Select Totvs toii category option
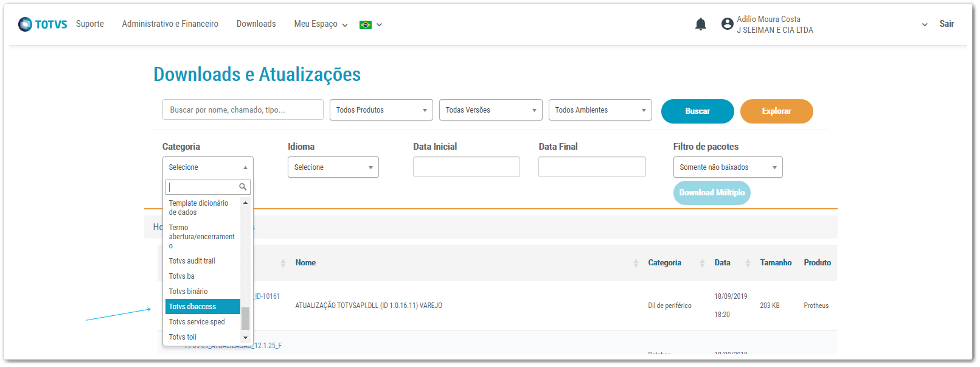This screenshot has width=980, height=367. (203, 337)
